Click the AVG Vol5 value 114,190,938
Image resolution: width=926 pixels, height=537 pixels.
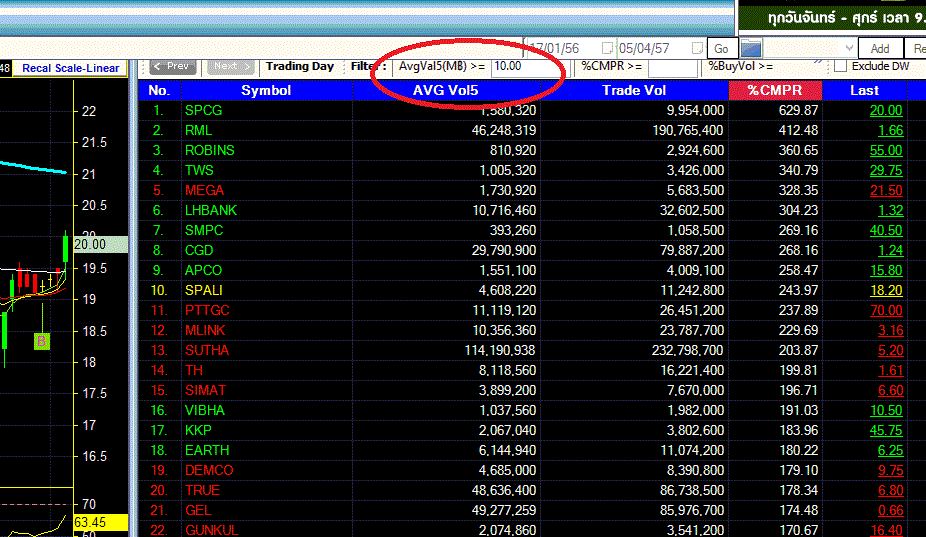pyautogui.click(x=500, y=350)
